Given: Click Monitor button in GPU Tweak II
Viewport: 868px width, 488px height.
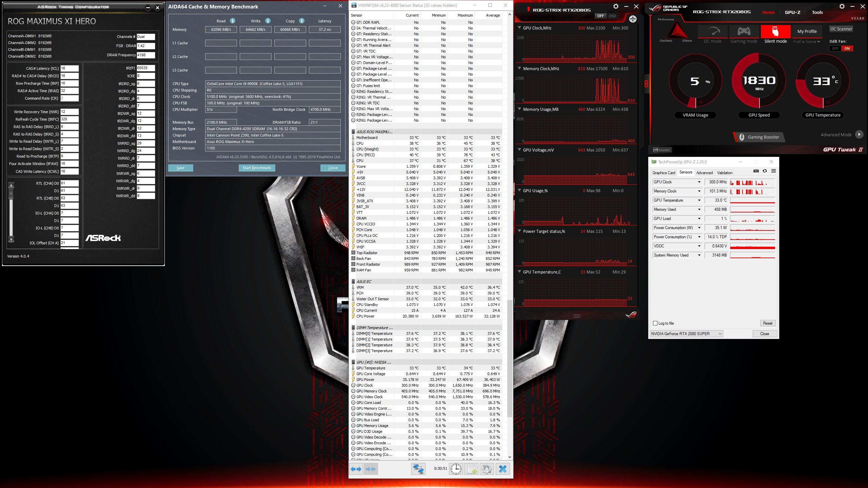Looking at the screenshot, I should (662, 150).
